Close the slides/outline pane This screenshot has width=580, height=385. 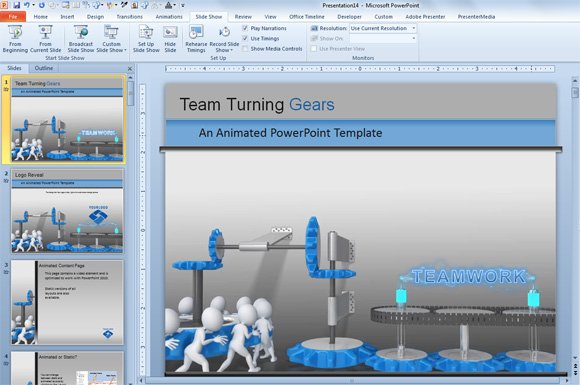(130, 69)
